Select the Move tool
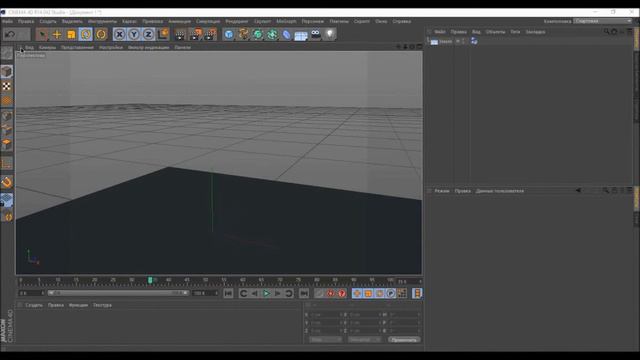Image resolution: width=640 pixels, height=360 pixels. click(x=57, y=34)
